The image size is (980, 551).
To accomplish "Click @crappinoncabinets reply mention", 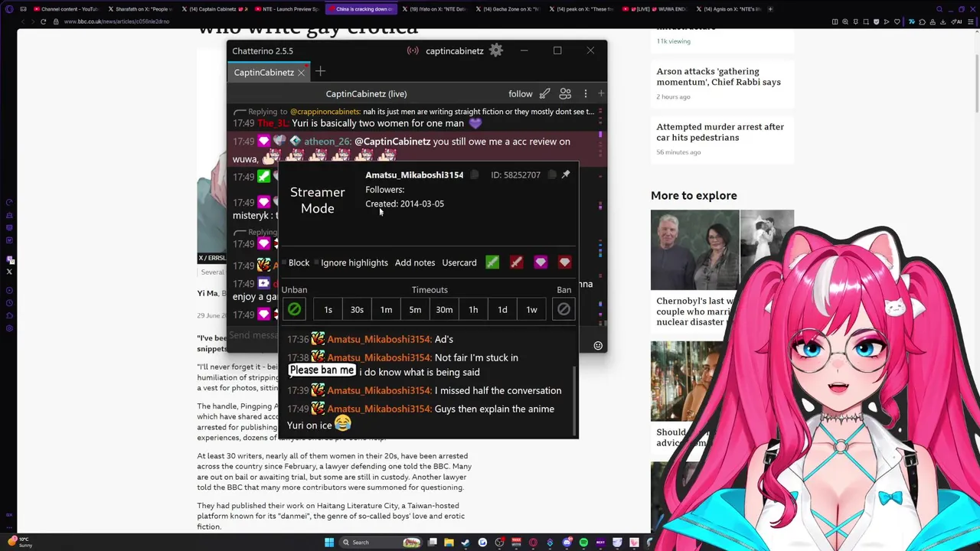I will click(x=325, y=112).
